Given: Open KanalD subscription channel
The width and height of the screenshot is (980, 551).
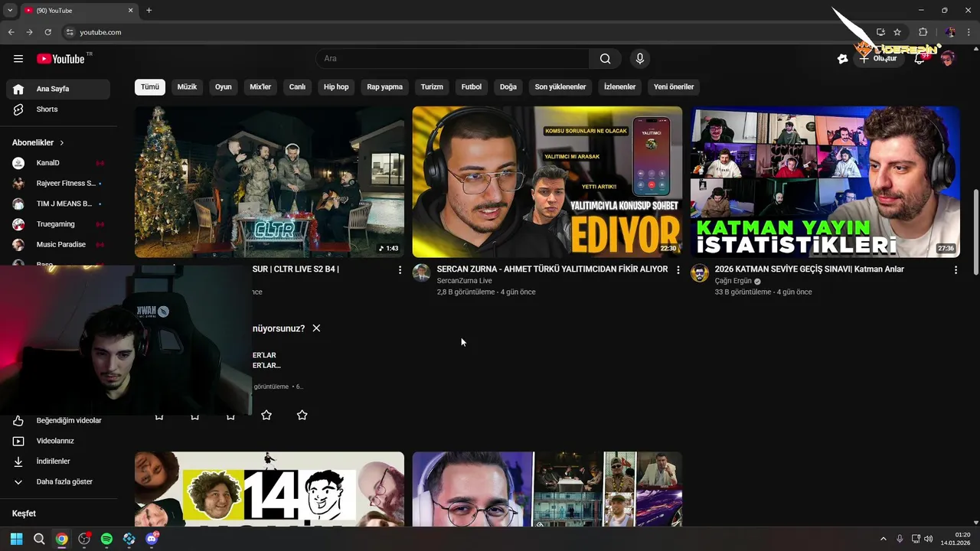Looking at the screenshot, I should coord(58,163).
